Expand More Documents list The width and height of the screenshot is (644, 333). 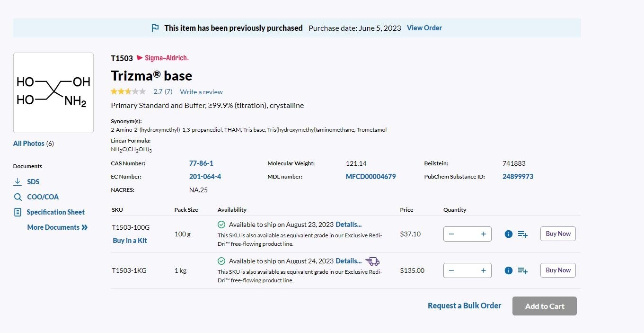57,227
